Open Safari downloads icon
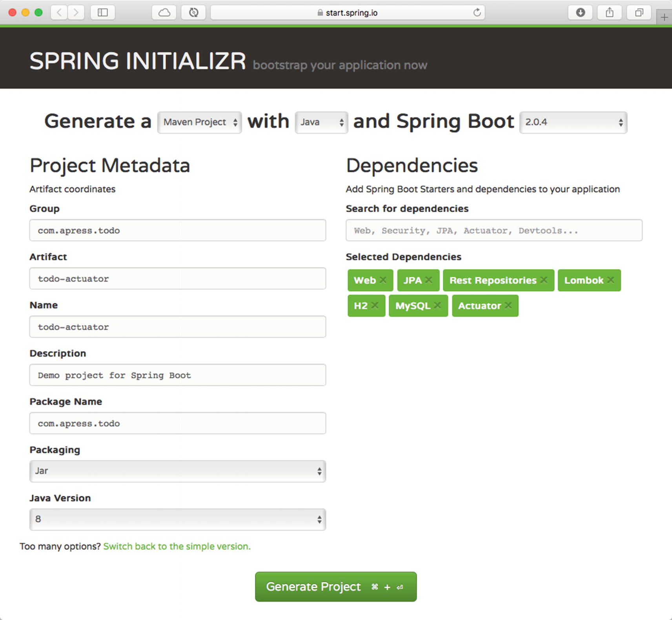The height and width of the screenshot is (620, 672). [x=580, y=13]
